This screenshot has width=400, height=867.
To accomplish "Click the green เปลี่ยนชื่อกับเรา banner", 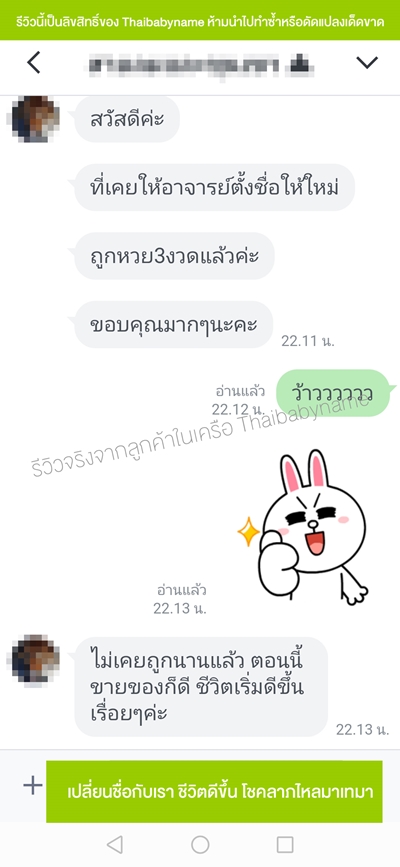I will click(214, 792).
